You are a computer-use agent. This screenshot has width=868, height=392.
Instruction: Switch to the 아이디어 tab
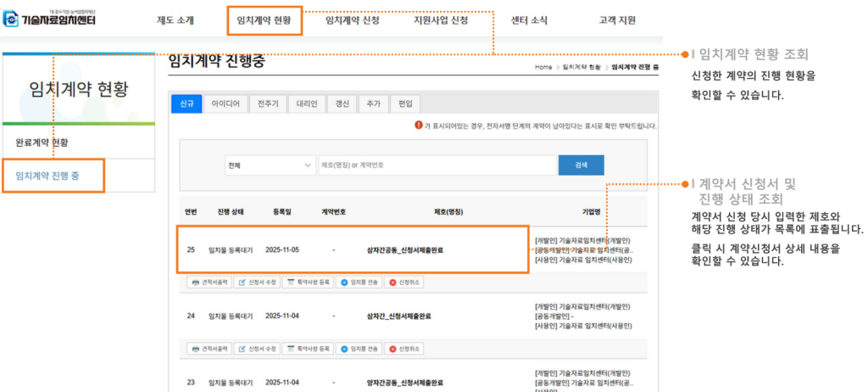(225, 104)
